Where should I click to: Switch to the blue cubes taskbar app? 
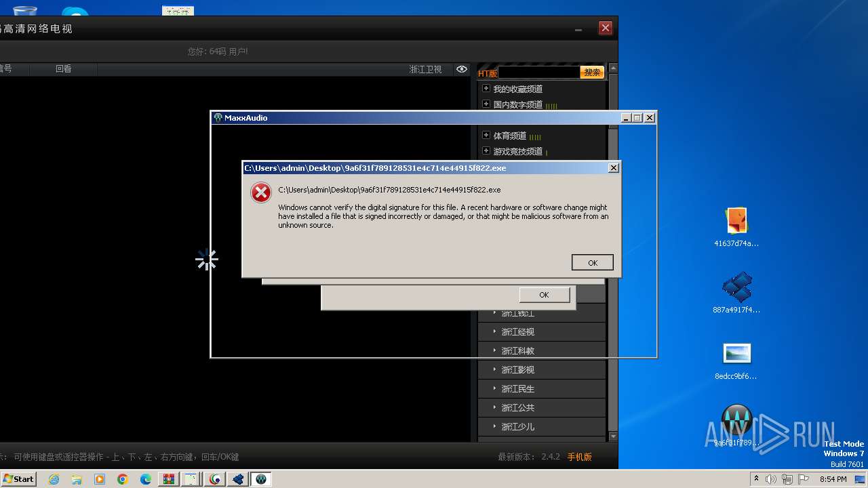coord(238,479)
